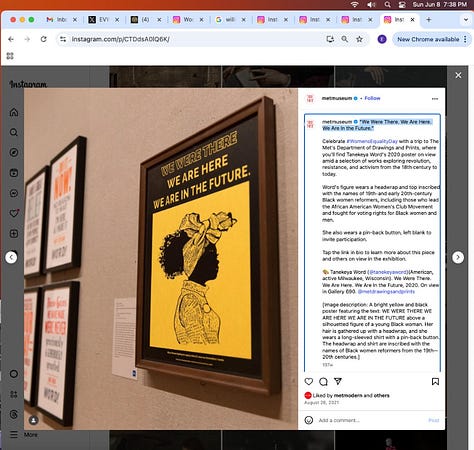This screenshot has width=474, height=450.
Task: Click the Instagram logo
Action: click(28, 84)
